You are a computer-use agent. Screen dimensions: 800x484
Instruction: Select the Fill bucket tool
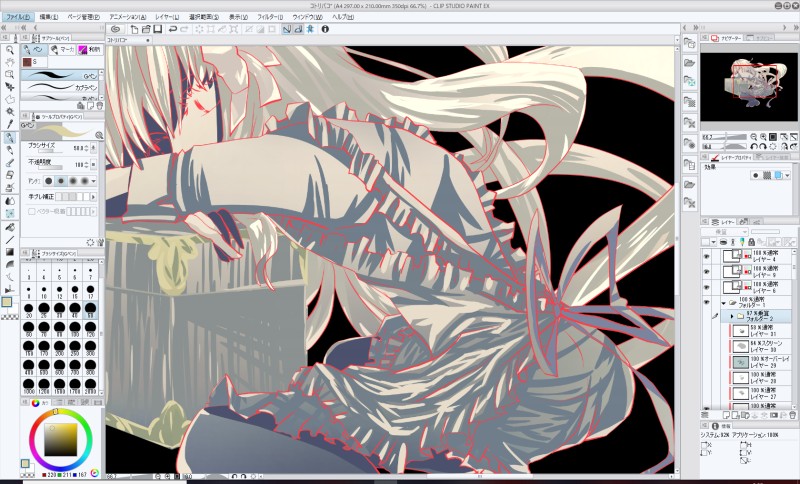(10, 227)
